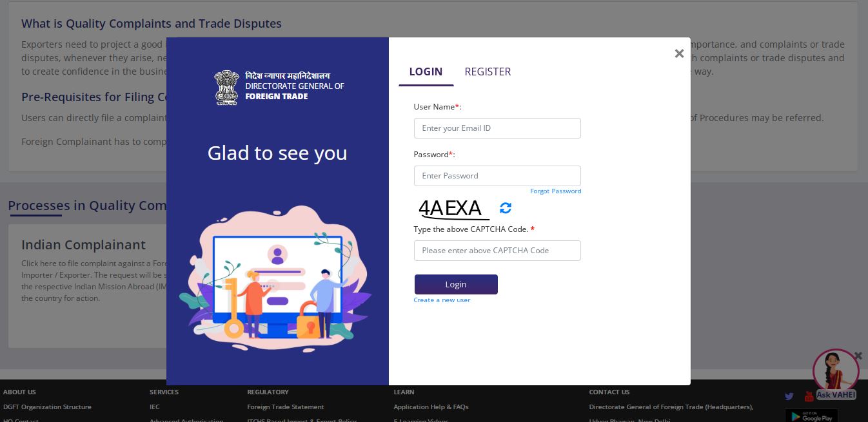Screen dimensions: 868x422
Task: Select the CAPTCHA code entry field
Action: tap(497, 251)
